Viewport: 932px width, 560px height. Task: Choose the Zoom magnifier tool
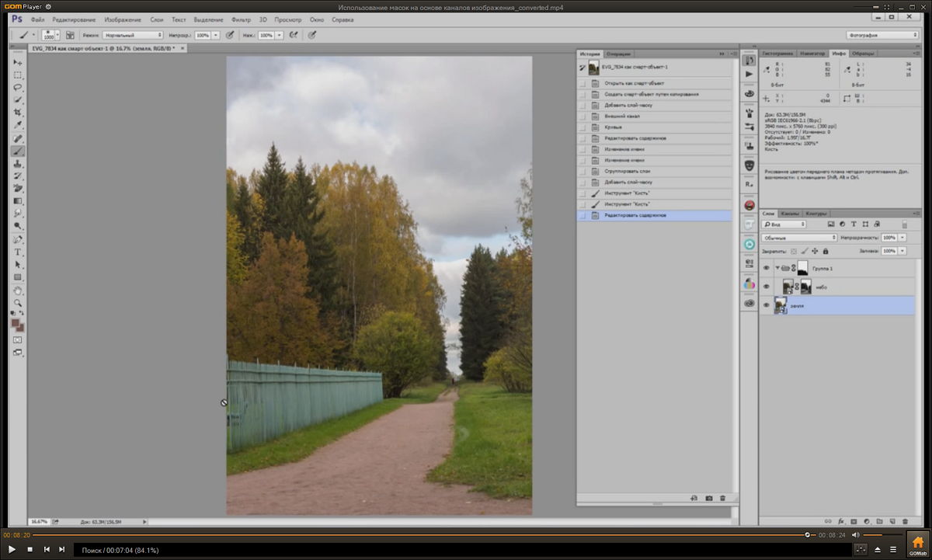pyautogui.click(x=17, y=303)
